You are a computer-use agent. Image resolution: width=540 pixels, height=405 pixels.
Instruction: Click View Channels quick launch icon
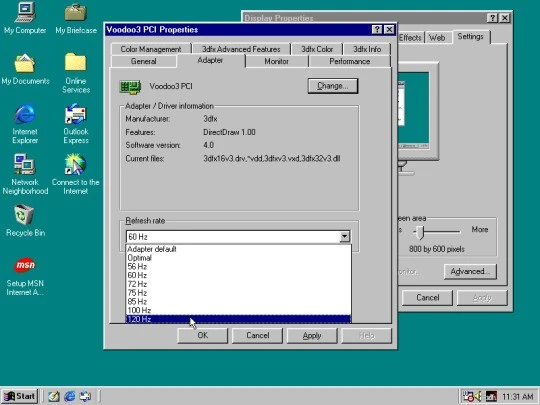(85, 396)
